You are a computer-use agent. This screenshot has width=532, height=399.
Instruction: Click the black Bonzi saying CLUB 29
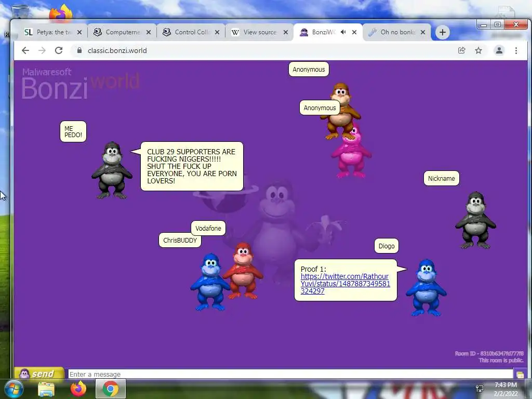[x=112, y=170]
